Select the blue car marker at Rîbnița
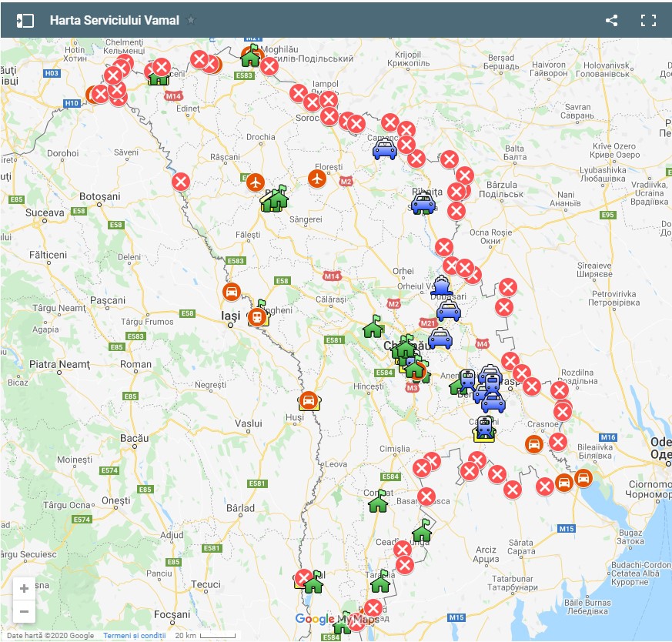The image size is (672, 642). pyautogui.click(x=423, y=203)
